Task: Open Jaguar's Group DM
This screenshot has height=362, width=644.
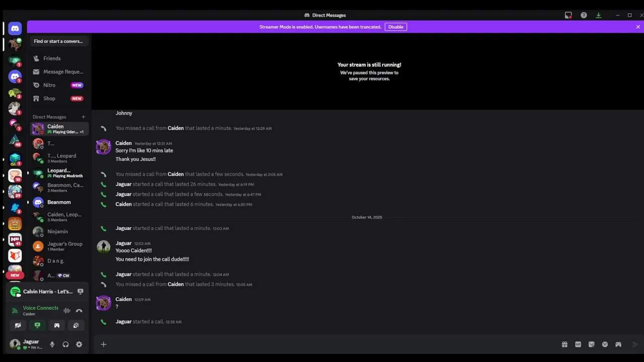Action: click(59, 246)
